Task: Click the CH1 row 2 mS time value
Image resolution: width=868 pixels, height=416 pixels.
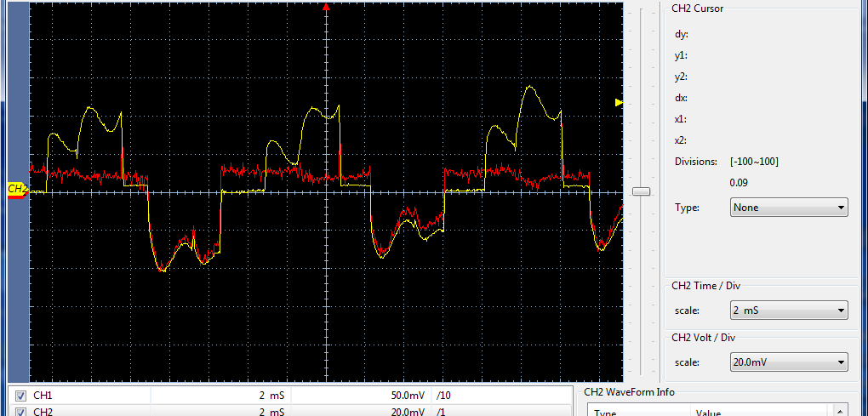Action: 271,396
